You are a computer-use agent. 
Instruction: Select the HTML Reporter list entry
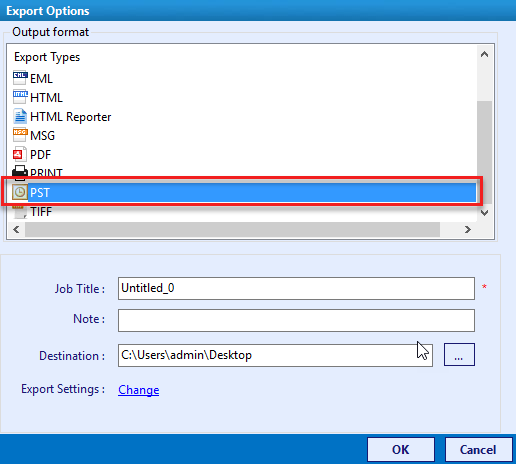pyautogui.click(x=70, y=117)
